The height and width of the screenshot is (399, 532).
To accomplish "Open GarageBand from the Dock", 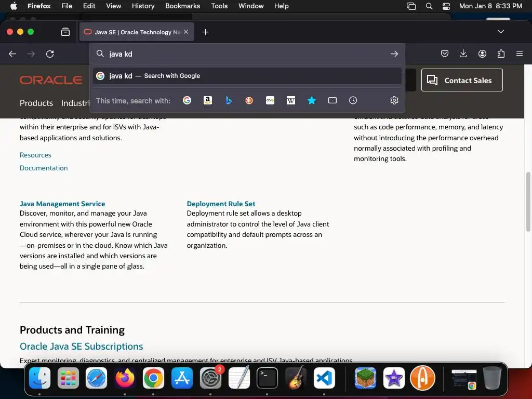I will tap(296, 378).
